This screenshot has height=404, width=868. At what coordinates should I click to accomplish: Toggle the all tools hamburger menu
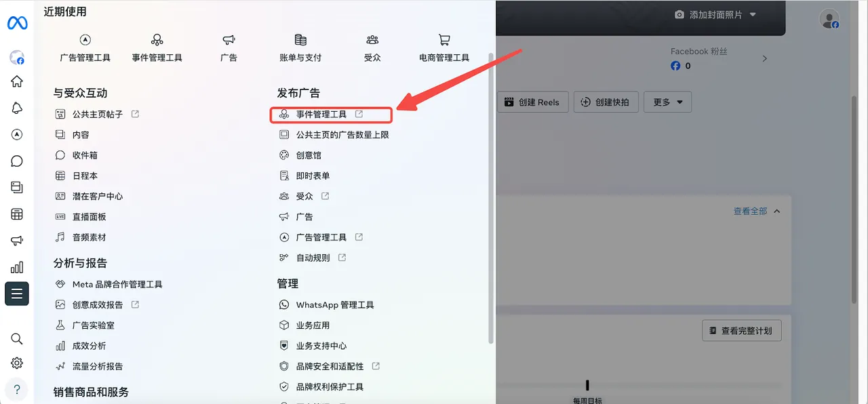[17, 294]
